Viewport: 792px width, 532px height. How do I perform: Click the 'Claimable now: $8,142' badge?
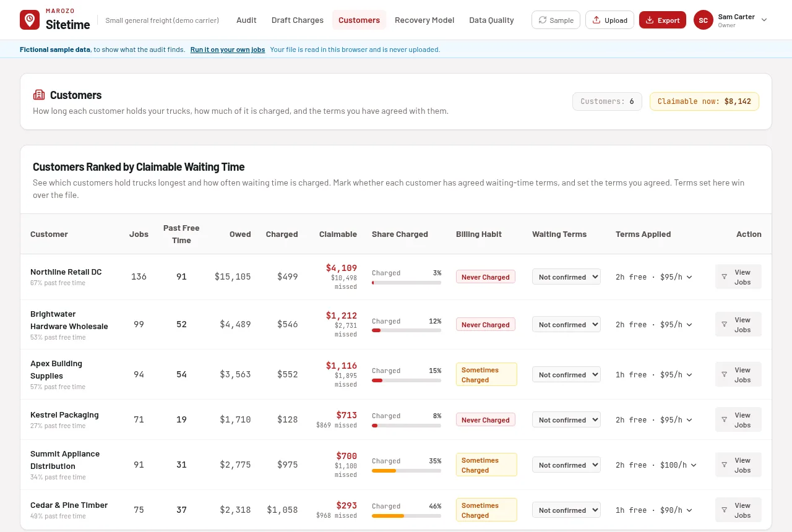click(704, 101)
